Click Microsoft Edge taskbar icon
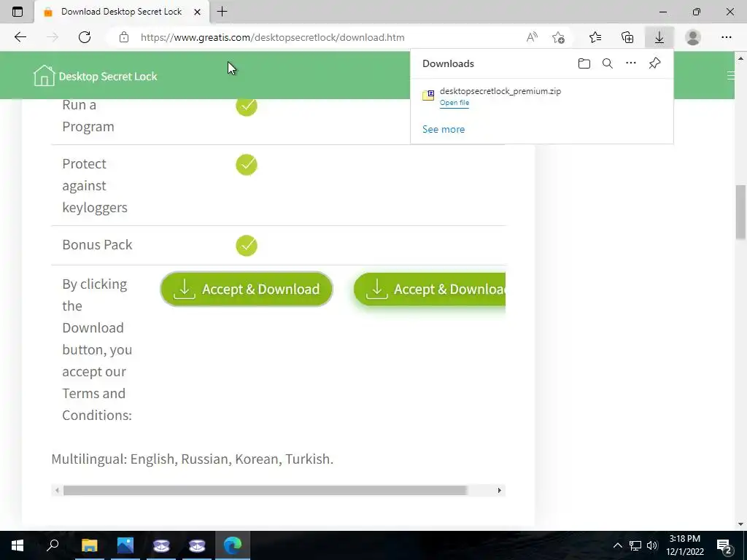 pyautogui.click(x=233, y=545)
